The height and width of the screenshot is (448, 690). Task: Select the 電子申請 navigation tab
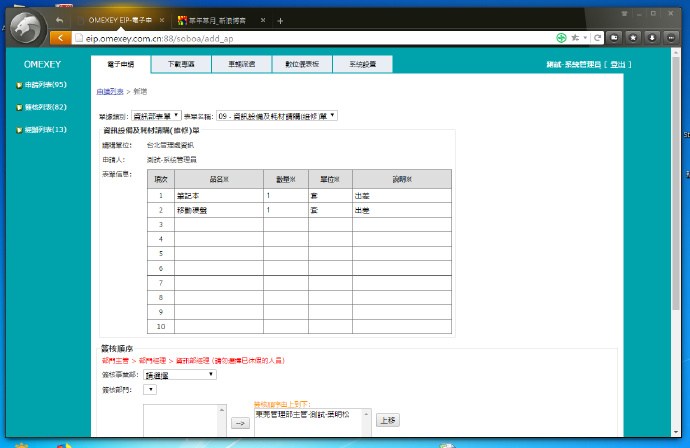point(121,64)
